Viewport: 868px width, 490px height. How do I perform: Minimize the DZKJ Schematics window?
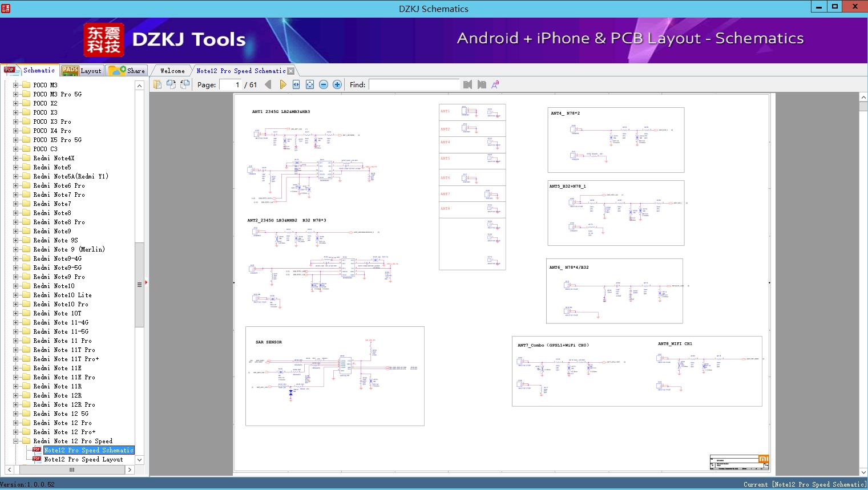pyautogui.click(x=819, y=7)
